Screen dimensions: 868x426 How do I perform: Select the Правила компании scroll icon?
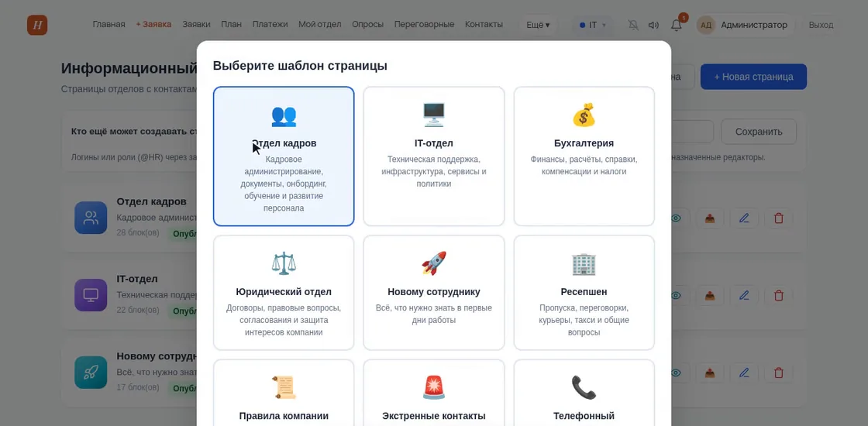pyautogui.click(x=284, y=387)
